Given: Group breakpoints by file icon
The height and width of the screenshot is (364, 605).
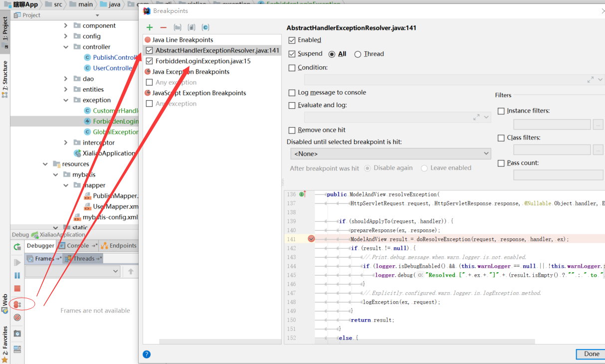Looking at the screenshot, I should point(192,27).
